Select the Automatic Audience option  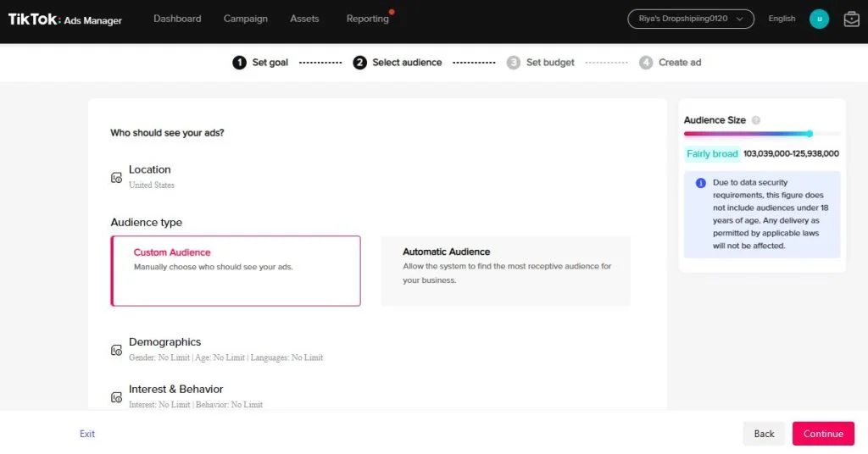pyautogui.click(x=505, y=270)
